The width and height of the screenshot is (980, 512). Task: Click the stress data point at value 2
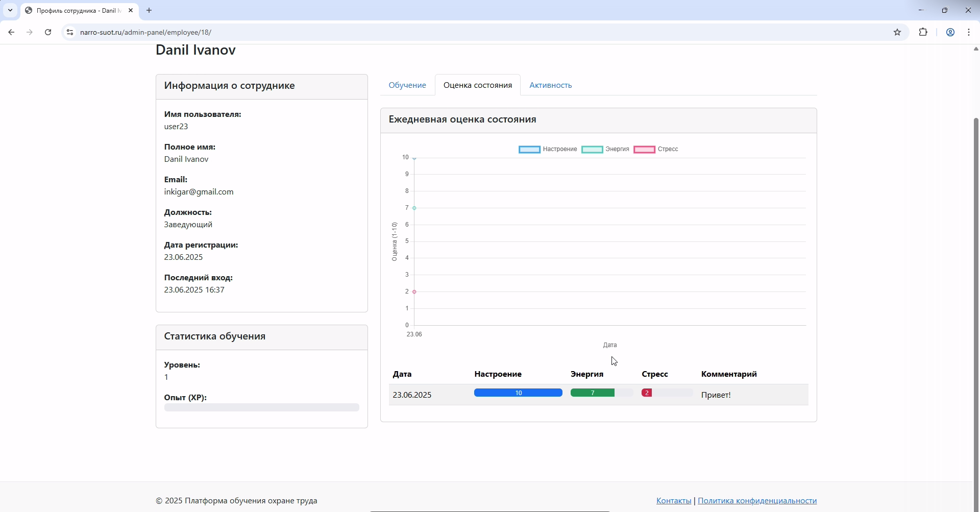414,292
